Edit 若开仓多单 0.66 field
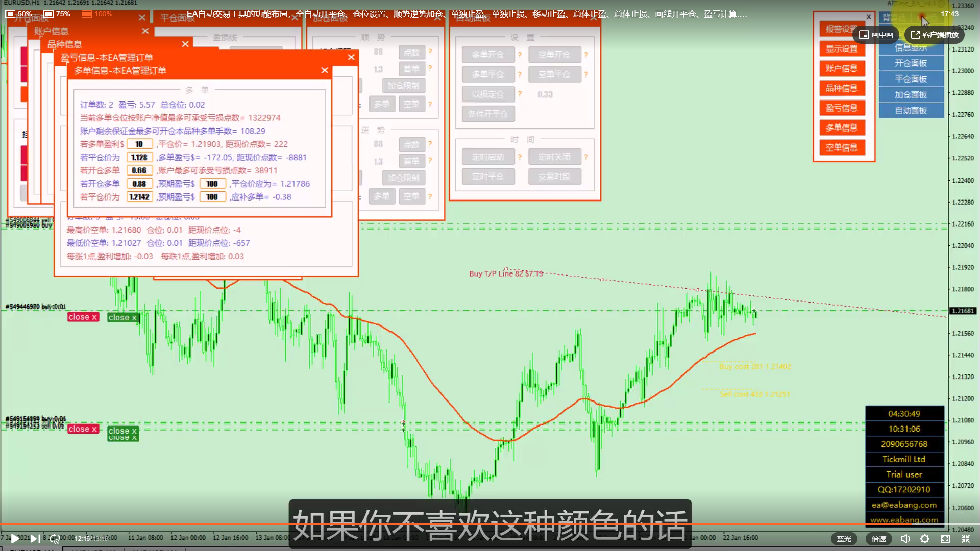This screenshot has width=980, height=551. [x=139, y=171]
